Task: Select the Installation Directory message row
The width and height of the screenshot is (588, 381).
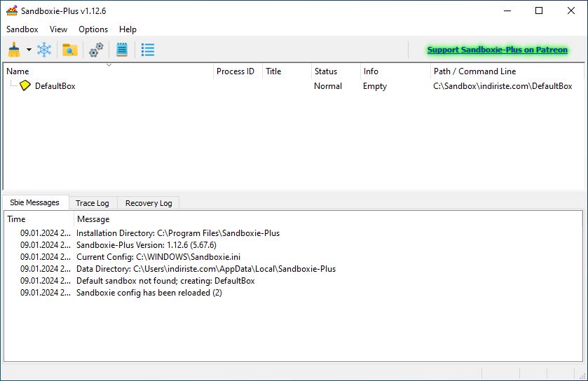Action: [293, 233]
